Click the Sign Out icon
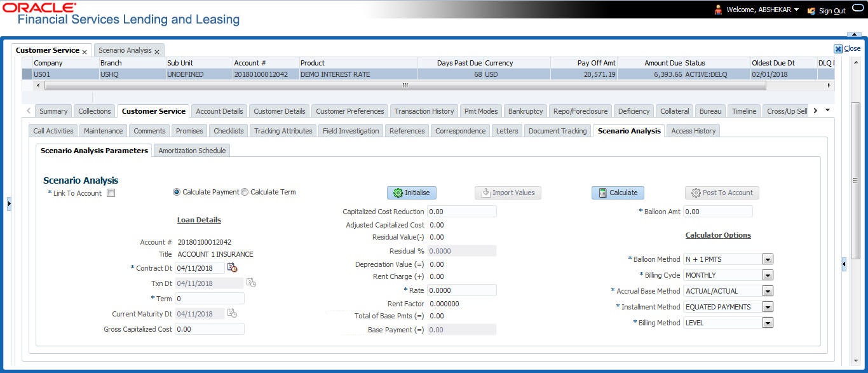 point(811,11)
